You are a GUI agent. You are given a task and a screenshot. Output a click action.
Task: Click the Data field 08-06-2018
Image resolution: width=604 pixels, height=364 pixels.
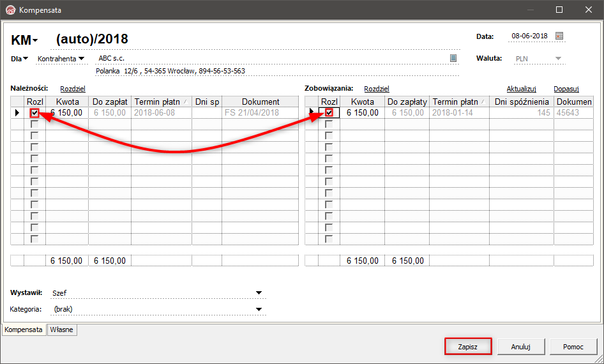pyautogui.click(x=530, y=36)
